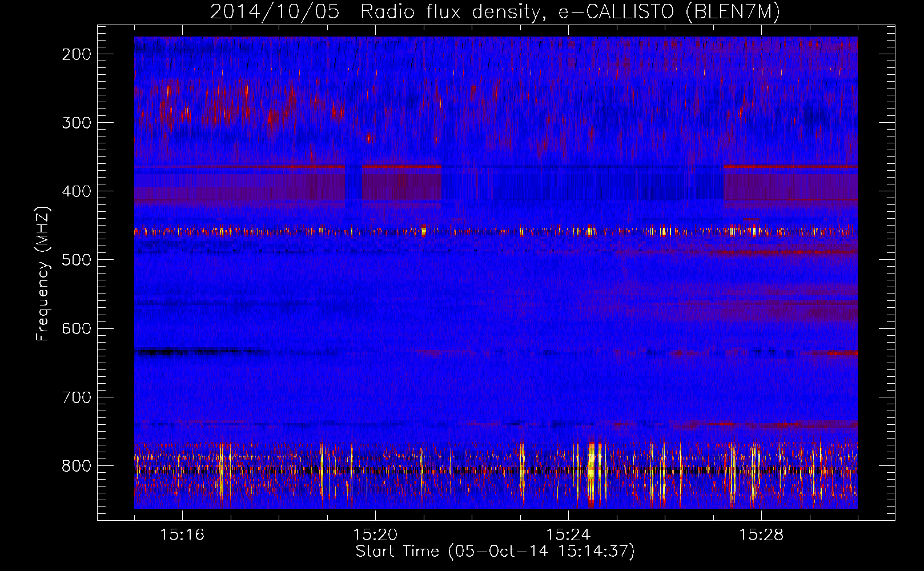Click the 15:28 time tick label
This screenshot has width=924, height=571.
[761, 535]
